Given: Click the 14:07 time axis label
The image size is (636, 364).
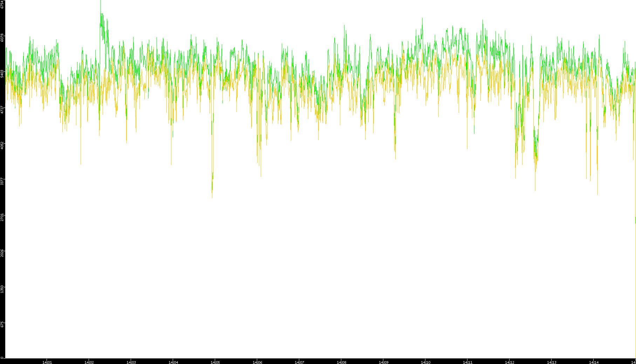Looking at the screenshot, I should click(x=299, y=362).
